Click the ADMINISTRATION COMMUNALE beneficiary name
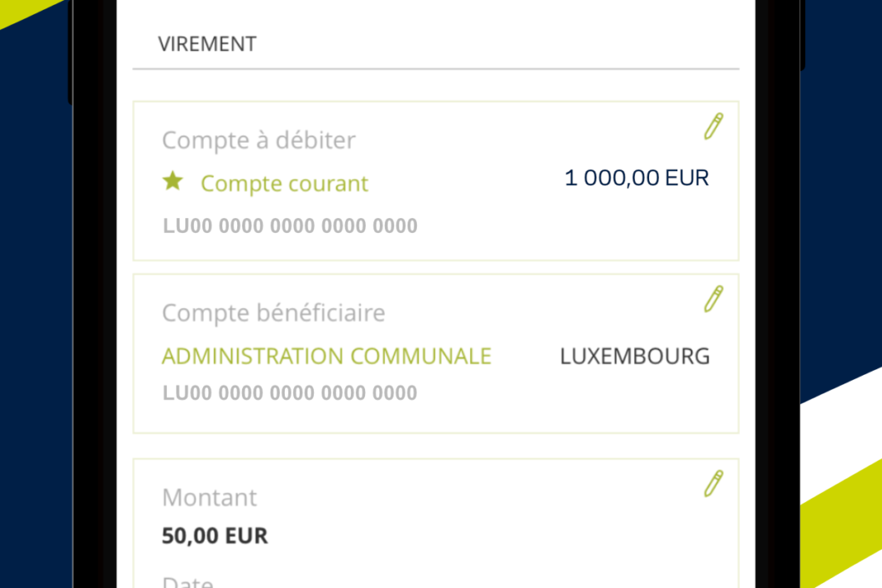This screenshot has height=588, width=882. click(x=327, y=356)
